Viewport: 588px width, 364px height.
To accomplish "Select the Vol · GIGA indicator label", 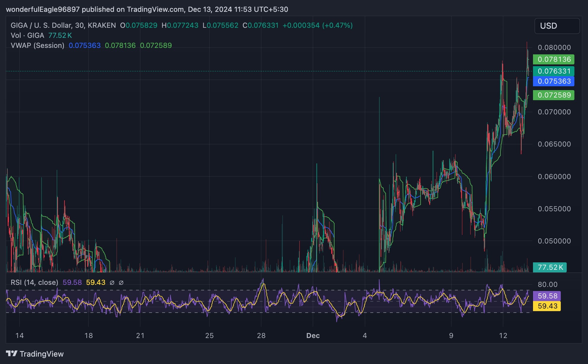I will (x=27, y=35).
